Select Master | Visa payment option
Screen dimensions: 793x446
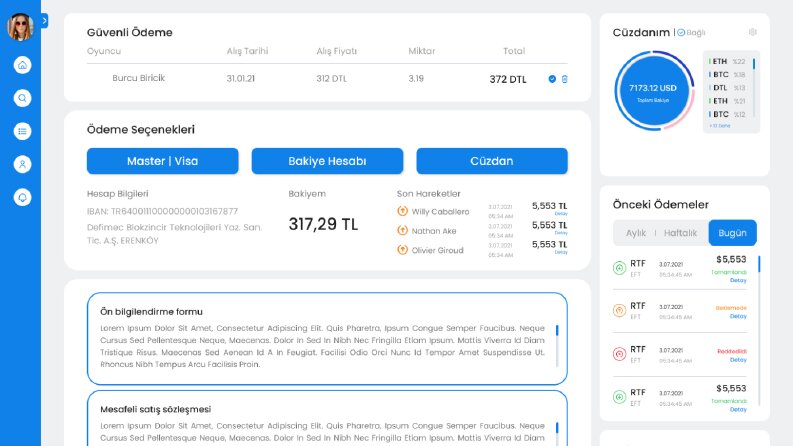coord(162,161)
